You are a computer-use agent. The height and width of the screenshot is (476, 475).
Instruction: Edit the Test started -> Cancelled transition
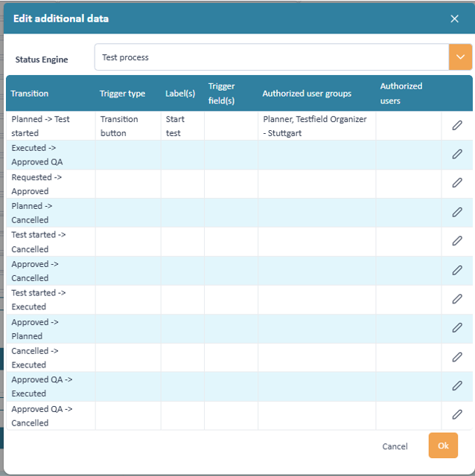point(457,241)
